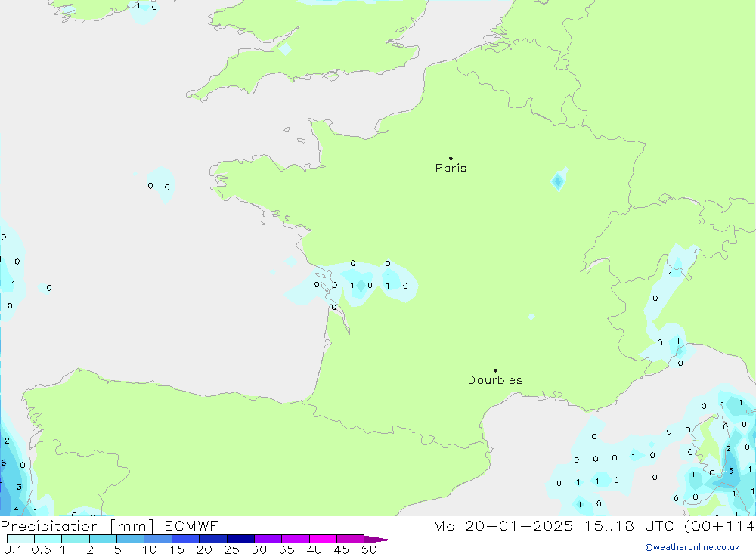This screenshot has width=756, height=554.
Task: Select the 0.1 mm lightest legend color
Action: click(x=20, y=539)
